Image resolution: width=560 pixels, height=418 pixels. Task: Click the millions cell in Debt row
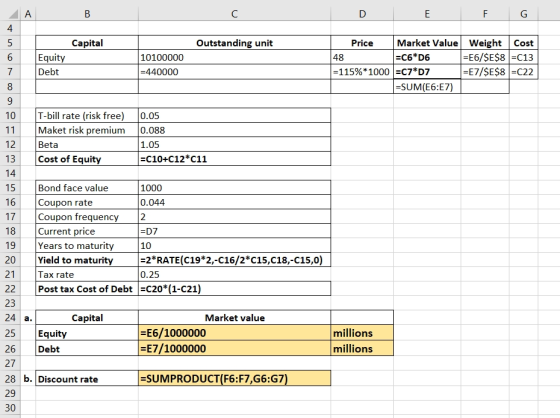point(362,348)
